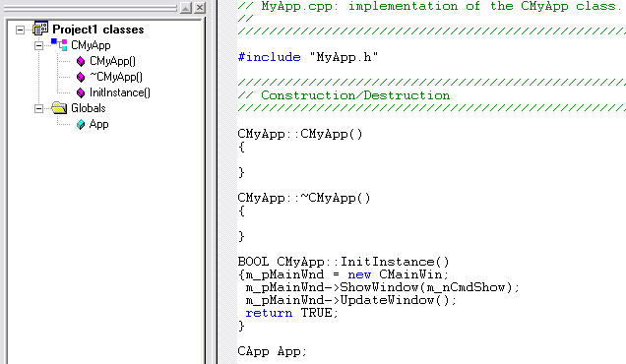Click the InitInstance() method icon
Screen dimensions: 626x364
pyautogui.click(x=81, y=92)
